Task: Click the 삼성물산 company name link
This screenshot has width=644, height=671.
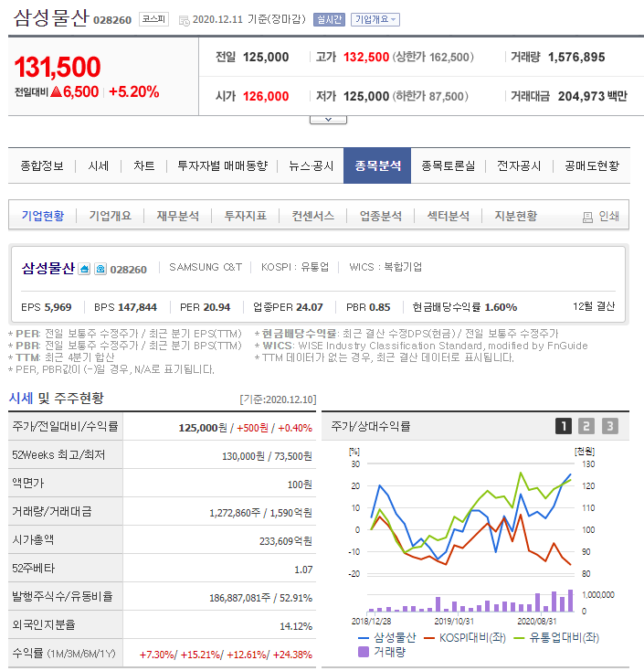Action: [x=48, y=269]
